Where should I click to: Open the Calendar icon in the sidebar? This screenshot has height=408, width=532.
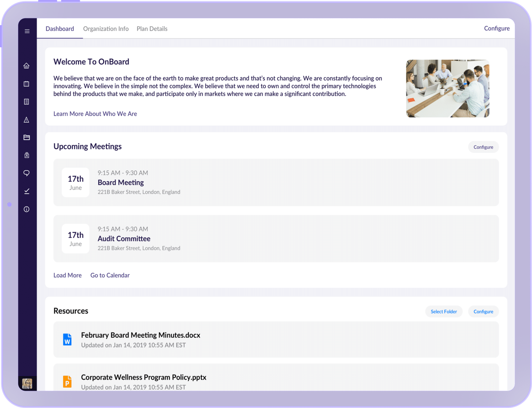pyautogui.click(x=27, y=84)
